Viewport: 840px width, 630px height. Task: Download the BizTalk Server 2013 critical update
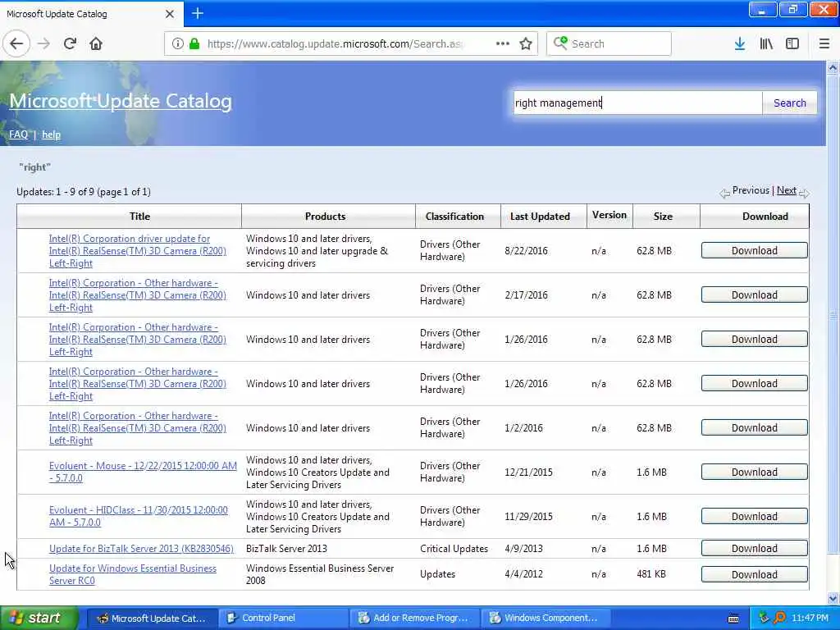[755, 549]
